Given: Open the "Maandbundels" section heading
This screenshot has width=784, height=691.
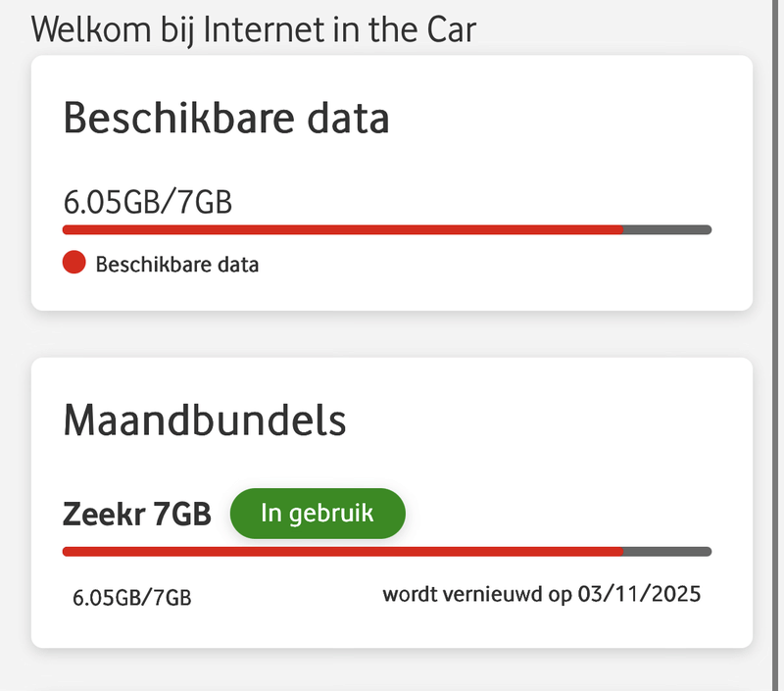Looking at the screenshot, I should coord(205,420).
